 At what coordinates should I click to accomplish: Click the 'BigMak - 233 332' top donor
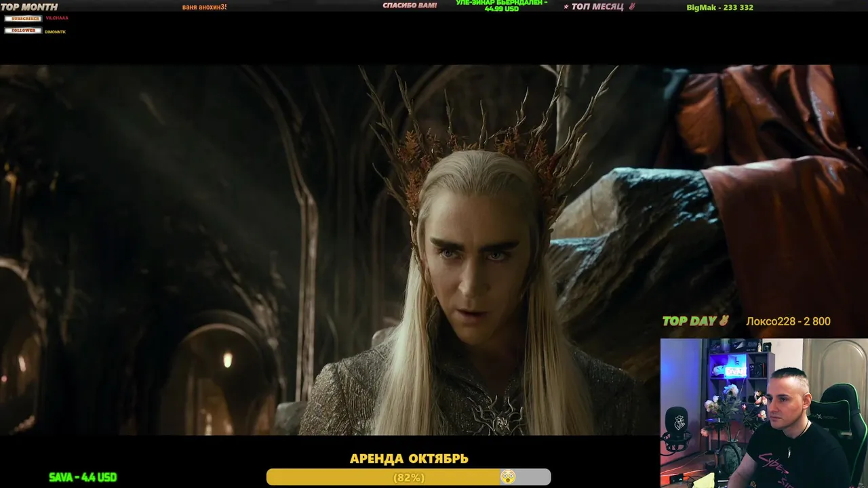719,7
